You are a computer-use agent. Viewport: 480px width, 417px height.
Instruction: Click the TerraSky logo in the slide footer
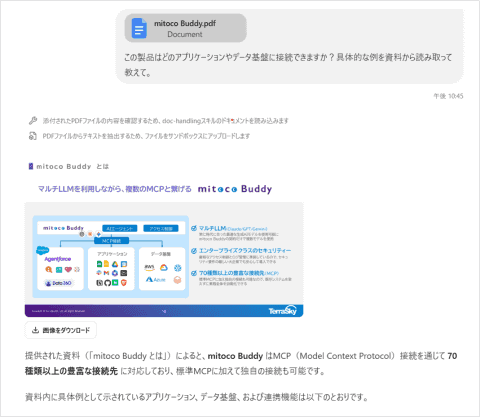(x=283, y=310)
